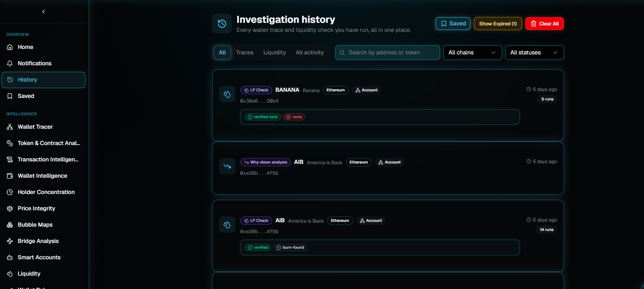The image size is (644, 289).
Task: Open Token & Contract Analysis
Action: 43,143
